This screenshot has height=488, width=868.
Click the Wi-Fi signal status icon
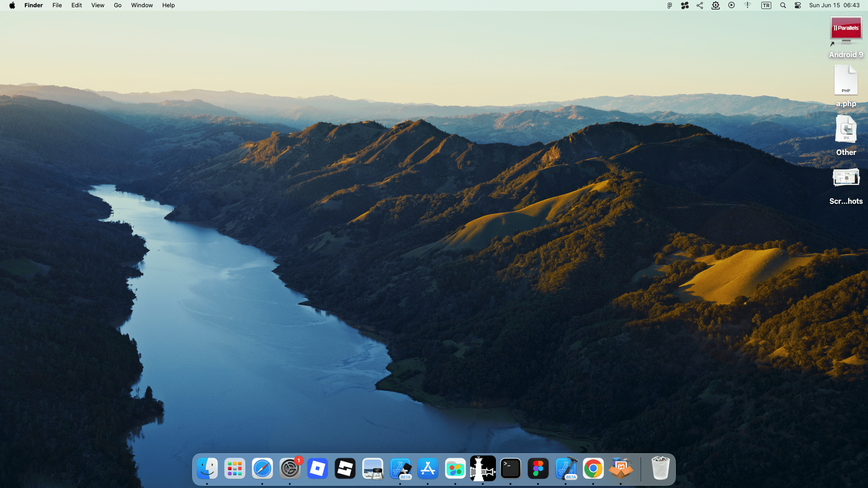click(x=747, y=5)
